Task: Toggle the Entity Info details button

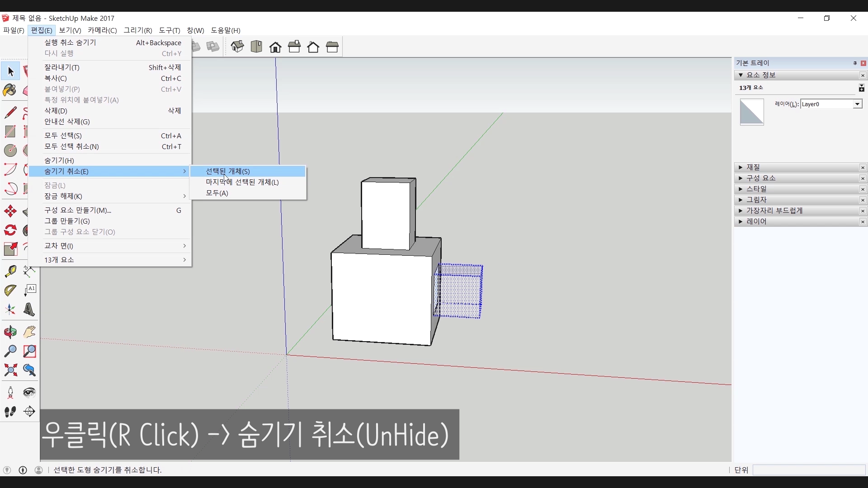Action: [861, 88]
